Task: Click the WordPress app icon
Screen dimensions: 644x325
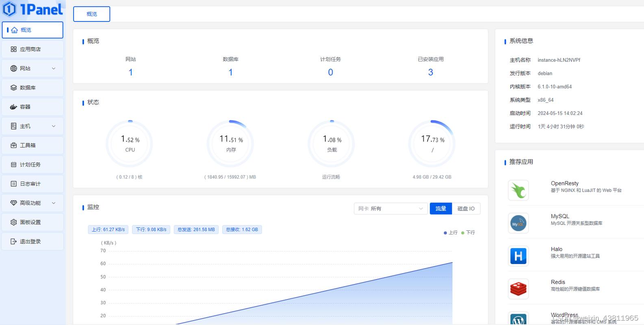Action: point(518,319)
